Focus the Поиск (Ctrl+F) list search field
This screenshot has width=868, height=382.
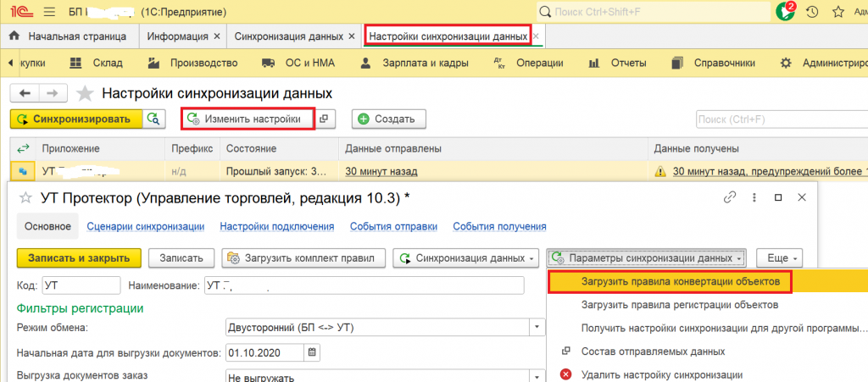click(x=782, y=119)
